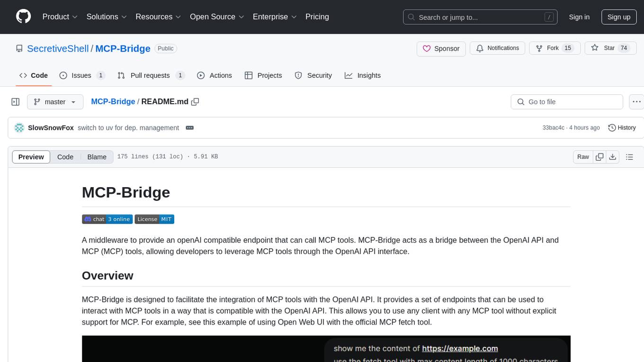The height and width of the screenshot is (362, 644).
Task: Click the Sign in link
Action: (579, 17)
